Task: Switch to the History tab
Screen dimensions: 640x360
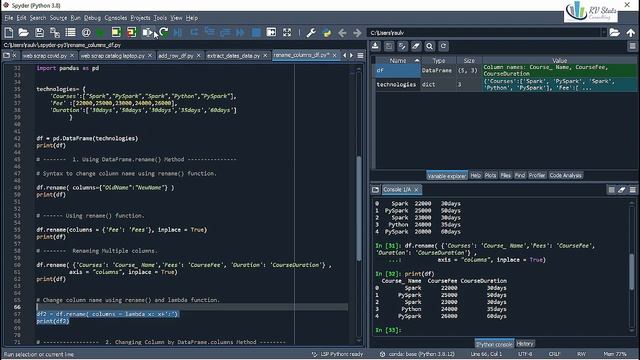Action: (525, 344)
